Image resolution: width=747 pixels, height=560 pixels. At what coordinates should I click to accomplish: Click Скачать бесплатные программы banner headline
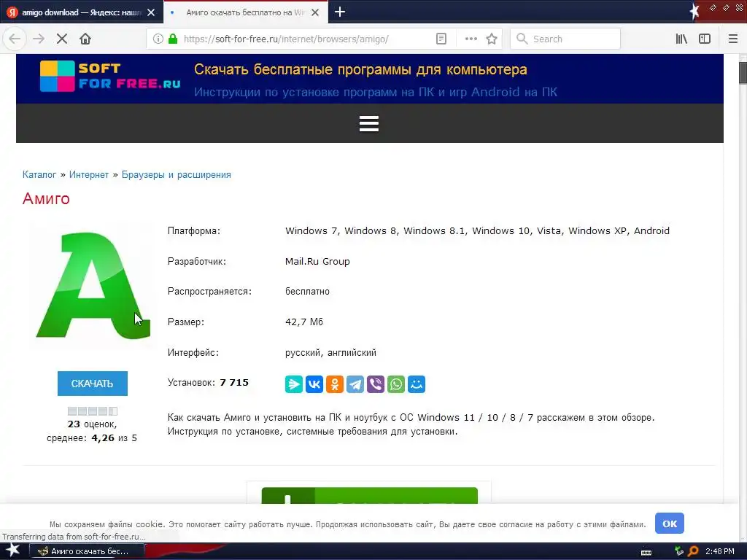[360, 69]
